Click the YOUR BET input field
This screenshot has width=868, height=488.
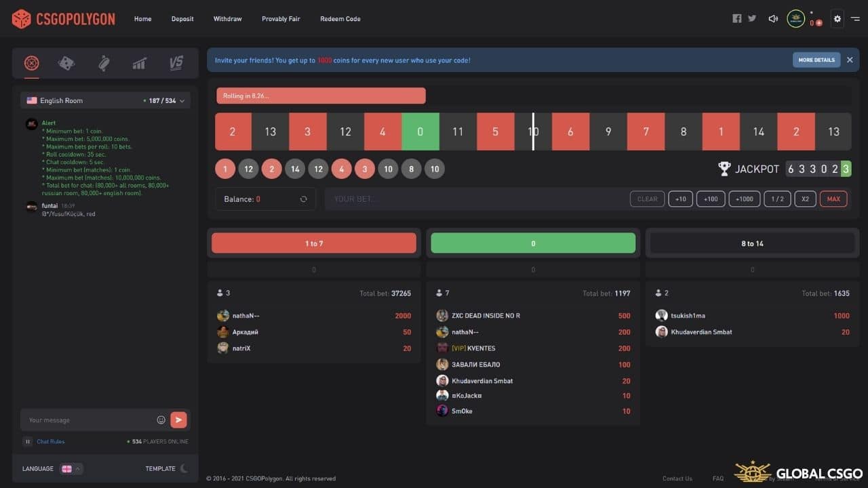pos(475,199)
